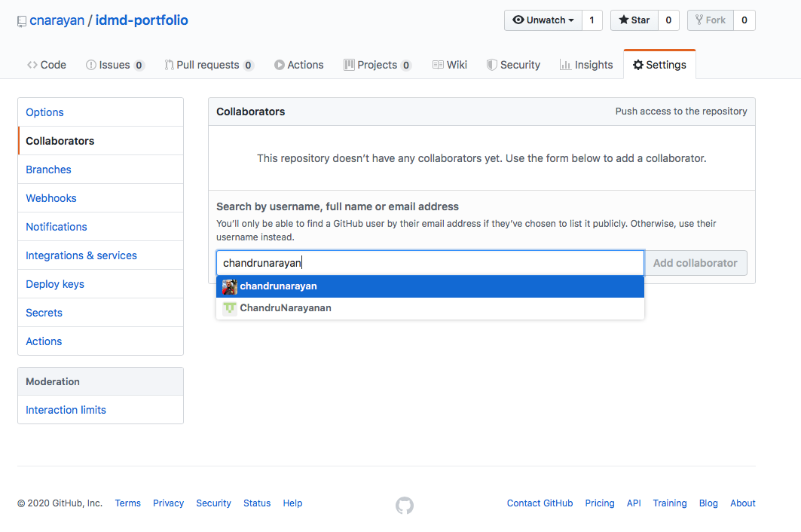Open the idmd-portfolio repository link
This screenshot has width=801, height=532.
(142, 20)
